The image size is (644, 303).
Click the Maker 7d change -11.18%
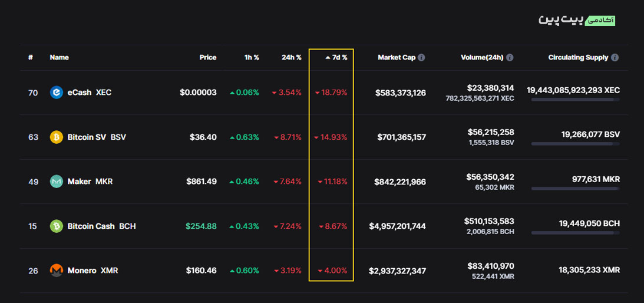tap(333, 182)
